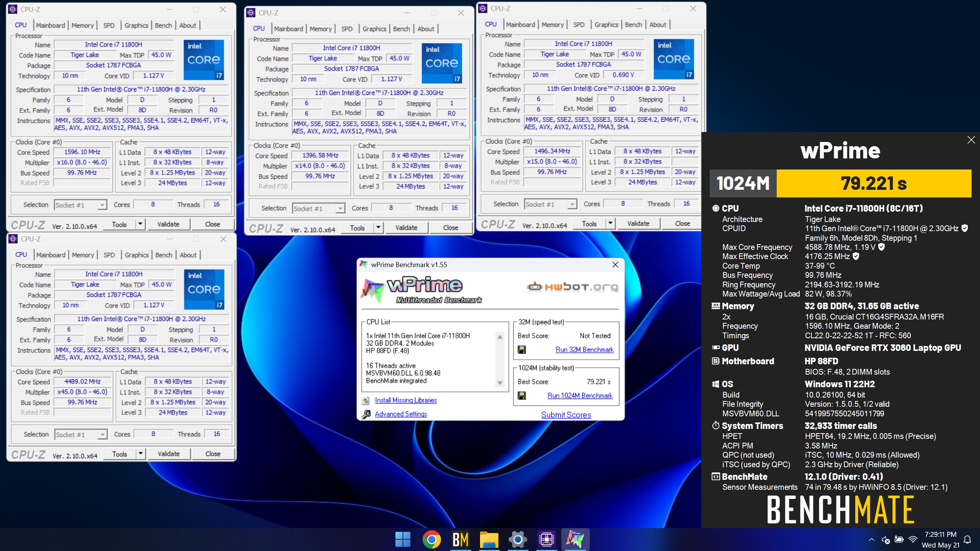
Task: Click the Memory icon in the BenchMate panel
Action: tap(715, 306)
